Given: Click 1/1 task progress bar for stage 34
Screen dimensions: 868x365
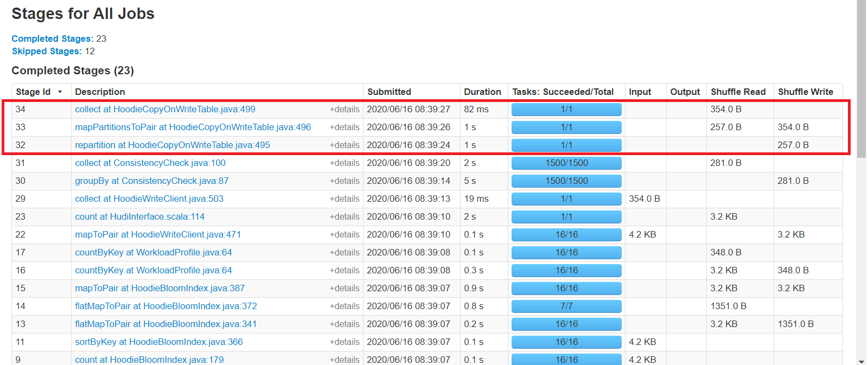Looking at the screenshot, I should click(566, 109).
